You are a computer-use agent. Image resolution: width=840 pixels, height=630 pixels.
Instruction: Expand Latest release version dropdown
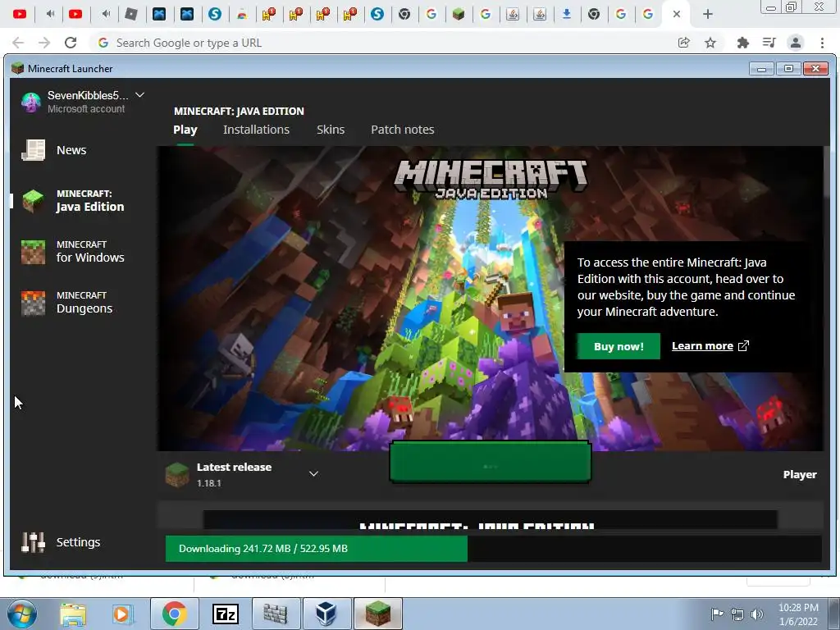313,473
